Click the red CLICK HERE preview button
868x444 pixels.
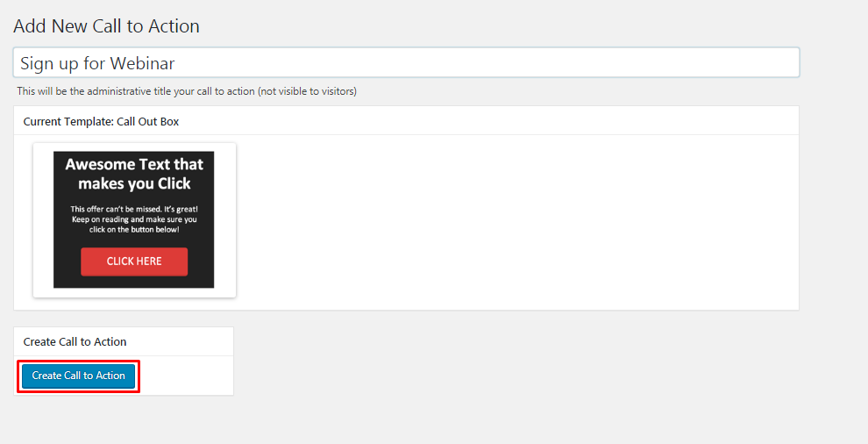click(x=134, y=261)
